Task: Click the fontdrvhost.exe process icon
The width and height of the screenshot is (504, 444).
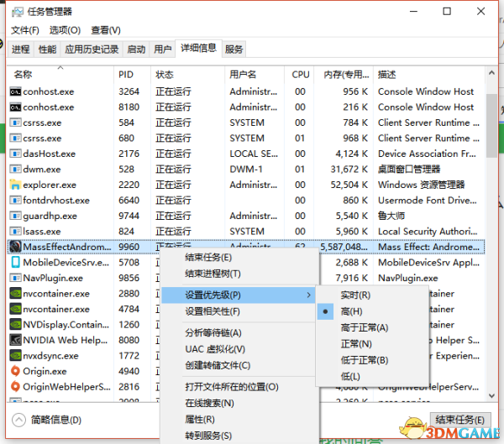Action: [x=15, y=201]
